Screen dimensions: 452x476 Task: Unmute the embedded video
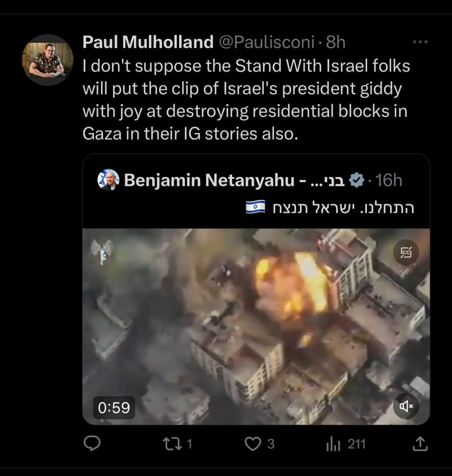coord(406,405)
